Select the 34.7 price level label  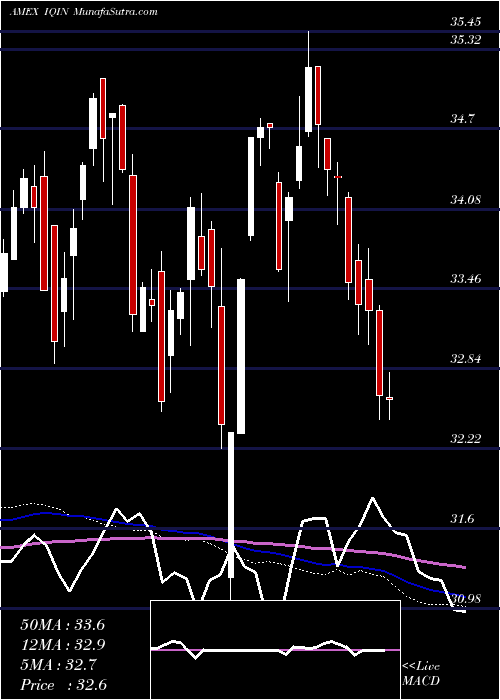tap(462, 119)
